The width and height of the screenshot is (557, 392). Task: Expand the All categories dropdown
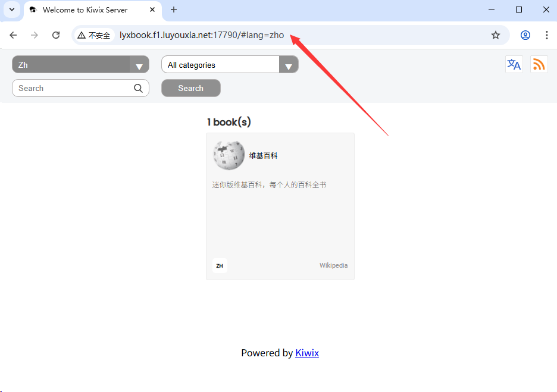pos(230,64)
